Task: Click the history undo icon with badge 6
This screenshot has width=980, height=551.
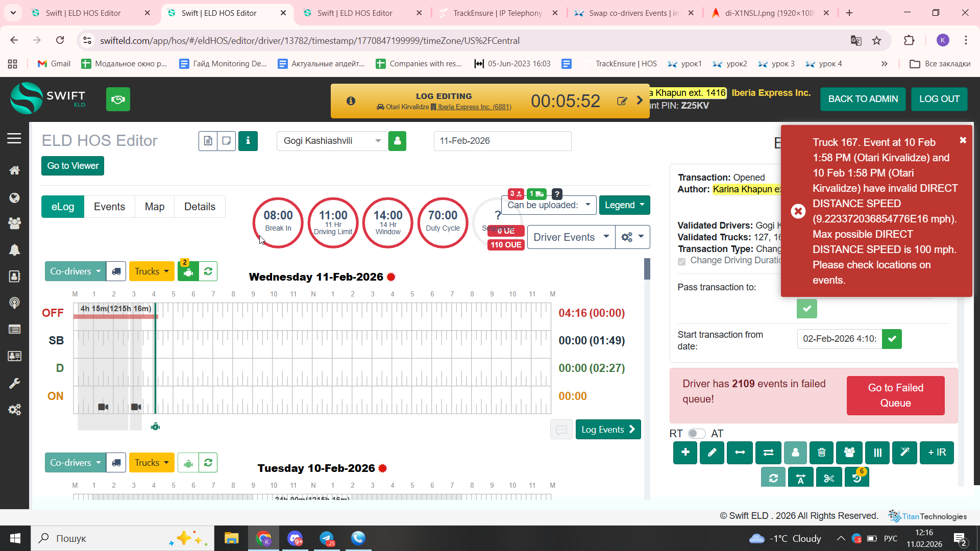Action: coord(856,478)
